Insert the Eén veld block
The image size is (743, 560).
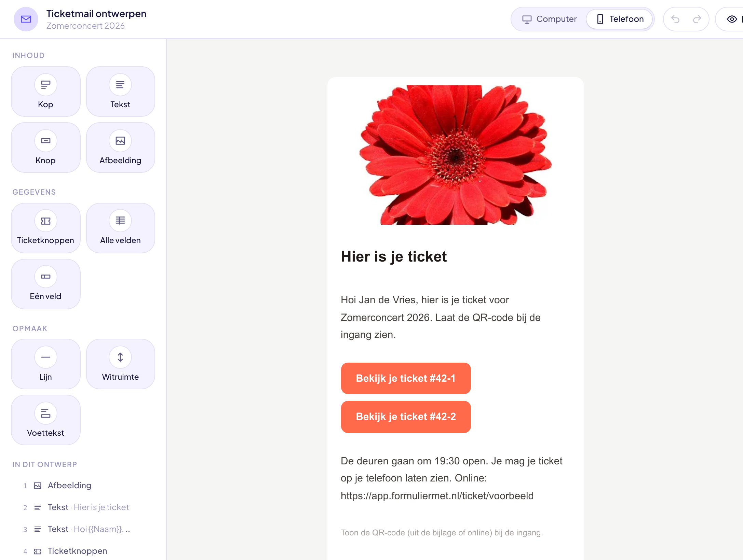pos(46,284)
